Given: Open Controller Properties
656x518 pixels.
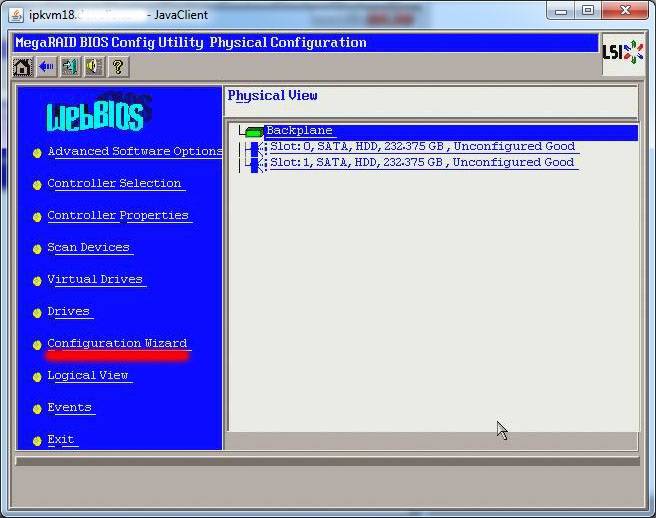Looking at the screenshot, I should tap(118, 215).
